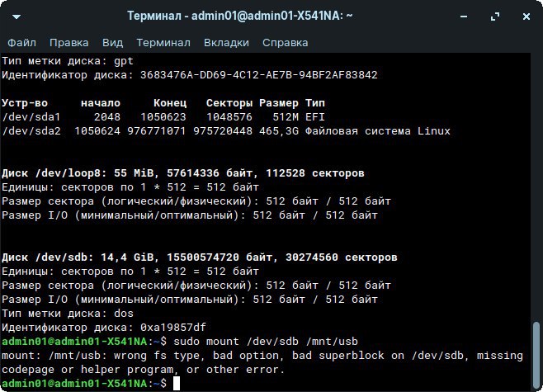
Task: Open the Терминал menu
Action: [163, 42]
